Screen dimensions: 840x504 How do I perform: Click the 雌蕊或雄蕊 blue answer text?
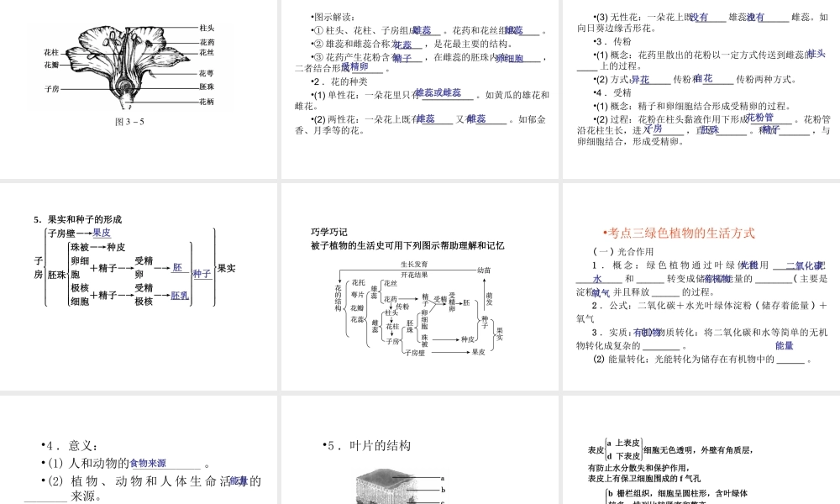coord(438,92)
